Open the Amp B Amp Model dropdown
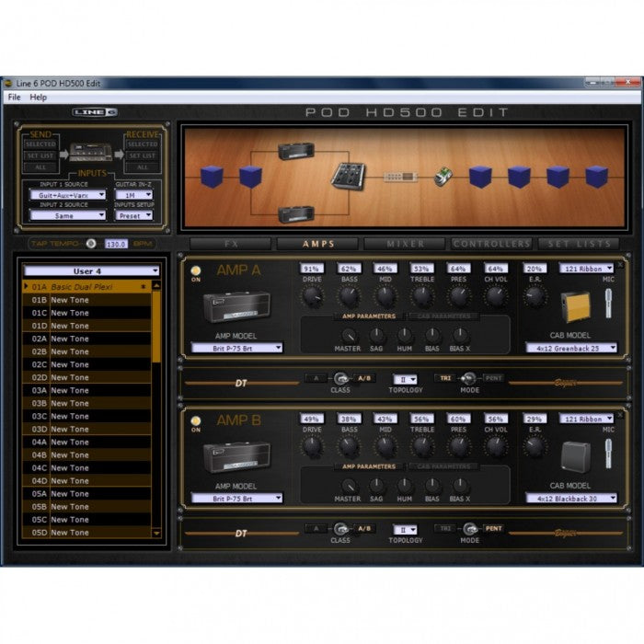 click(236, 499)
